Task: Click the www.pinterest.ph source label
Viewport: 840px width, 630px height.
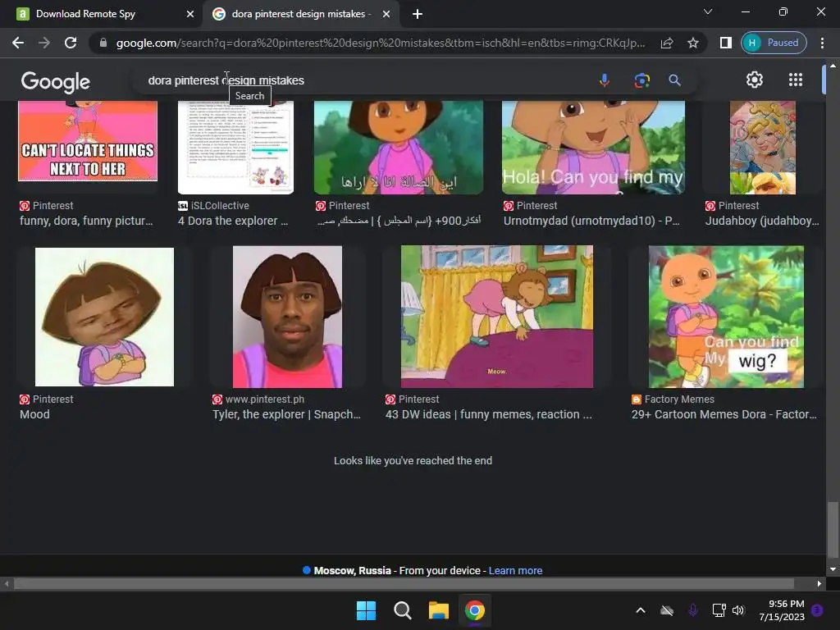Action: (265, 399)
